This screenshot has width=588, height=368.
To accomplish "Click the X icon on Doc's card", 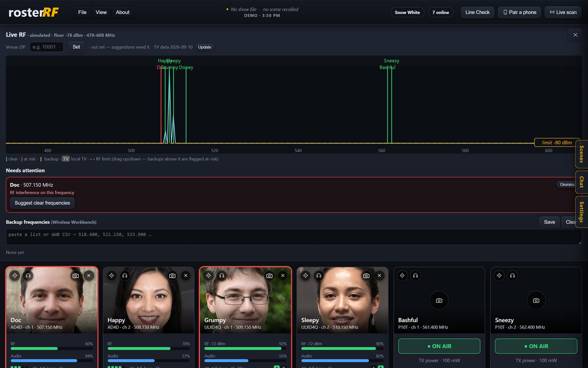I will 89,276.
